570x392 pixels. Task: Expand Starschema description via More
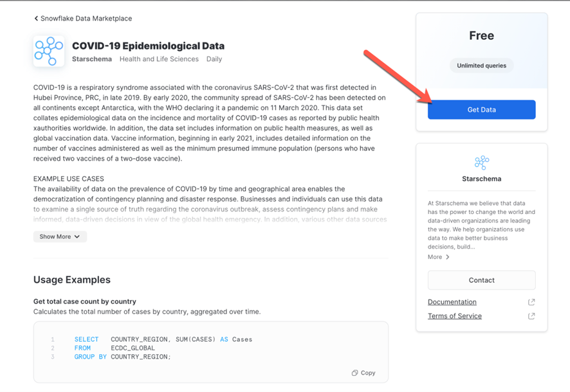tap(436, 257)
